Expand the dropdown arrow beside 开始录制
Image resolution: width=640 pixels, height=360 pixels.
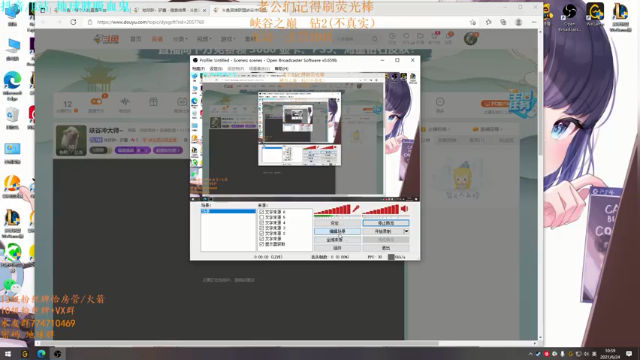coord(406,231)
